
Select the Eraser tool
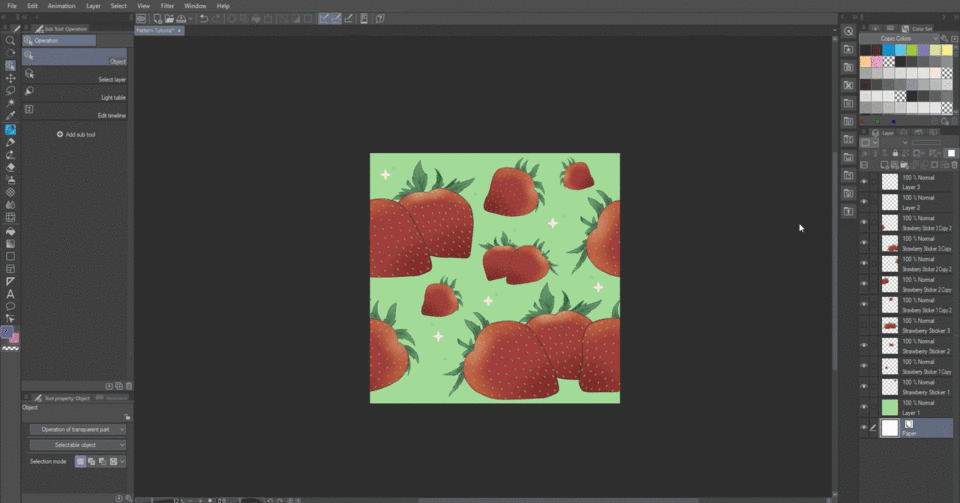pos(10,167)
